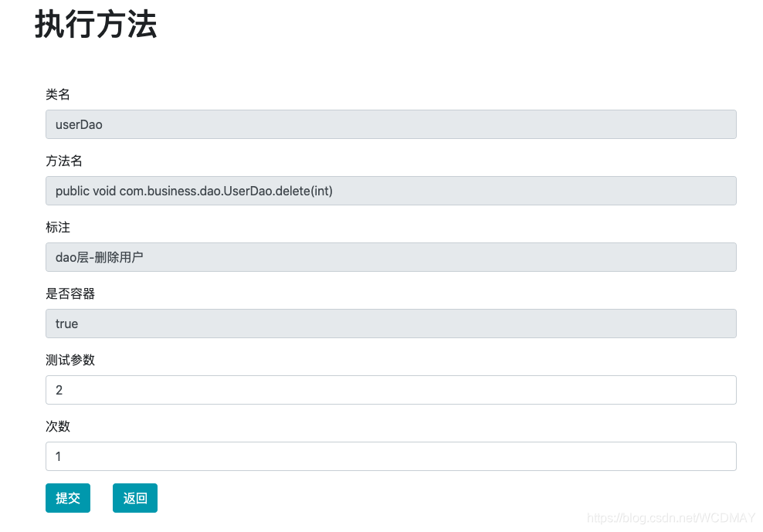Click the 标注 field showing dao层-删除用户
Image resolution: width=763 pixels, height=532 pixels.
[391, 257]
